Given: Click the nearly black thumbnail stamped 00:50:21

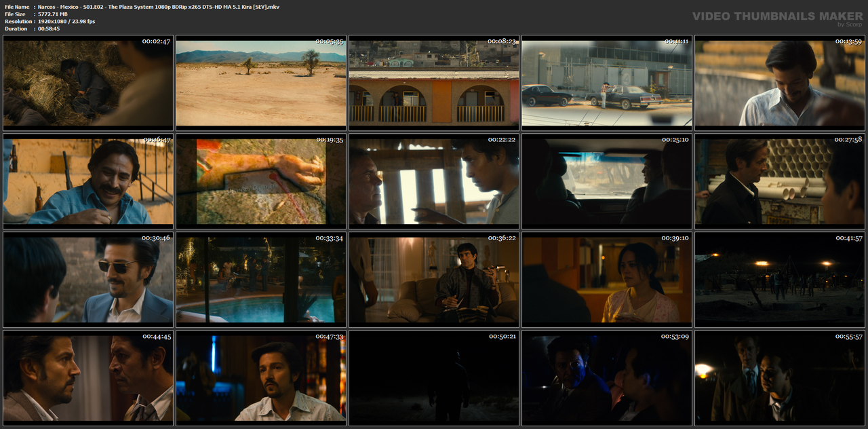Looking at the screenshot, I should [434, 378].
